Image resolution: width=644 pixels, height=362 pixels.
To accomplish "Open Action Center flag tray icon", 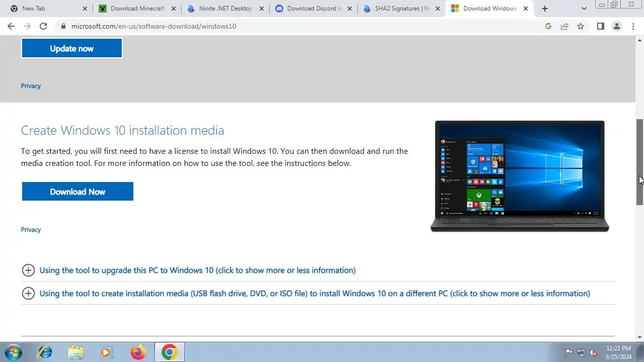I will coord(569,352).
